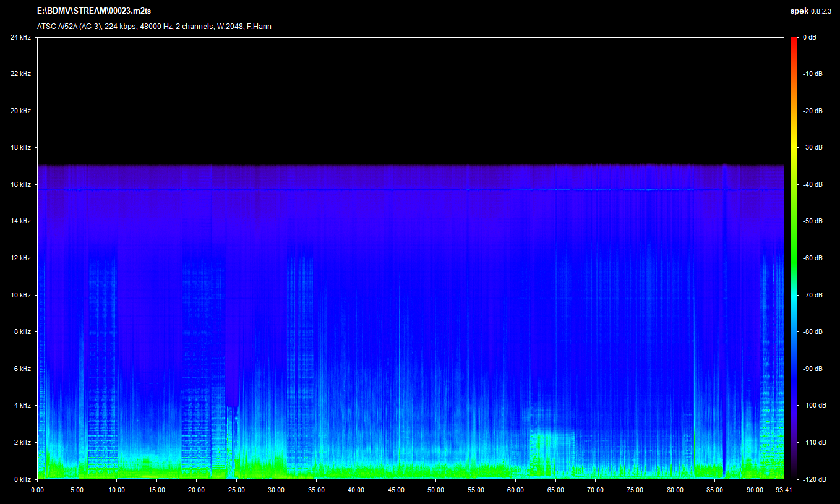Click the 0 dB scale label
Screen dimensions: 840x504
[x=809, y=38]
